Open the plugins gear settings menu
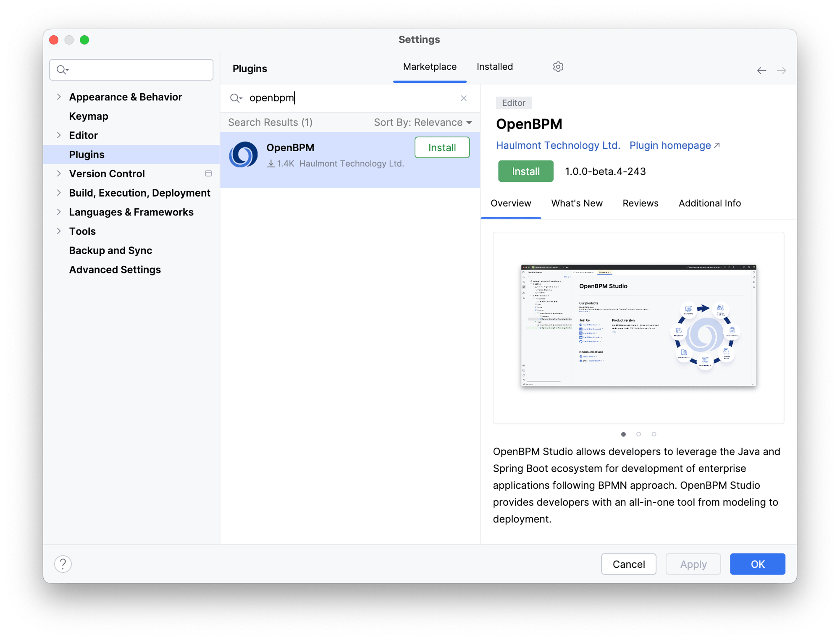Image resolution: width=840 pixels, height=640 pixels. tap(558, 67)
